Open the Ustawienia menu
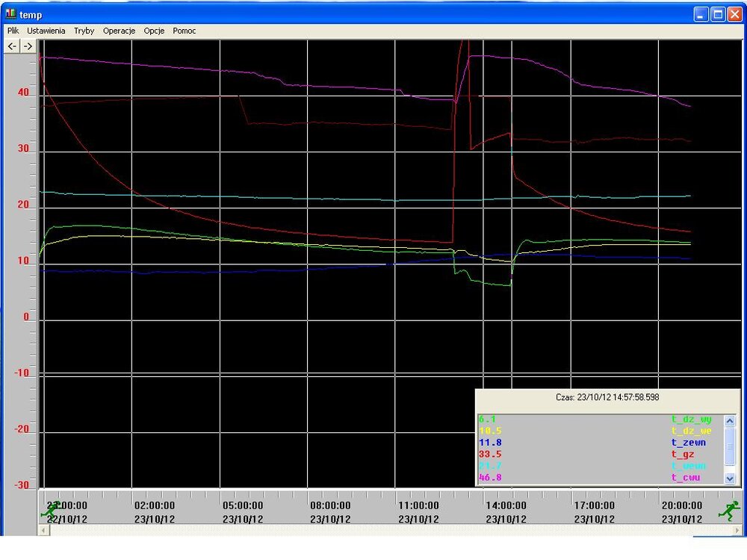This screenshot has width=747, height=560. 46,31
